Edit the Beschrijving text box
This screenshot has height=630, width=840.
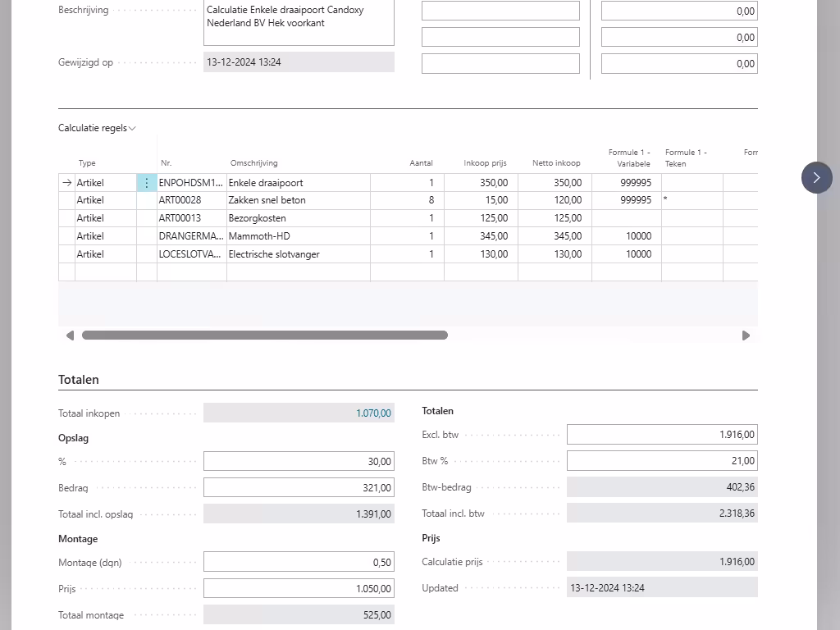pos(299,21)
